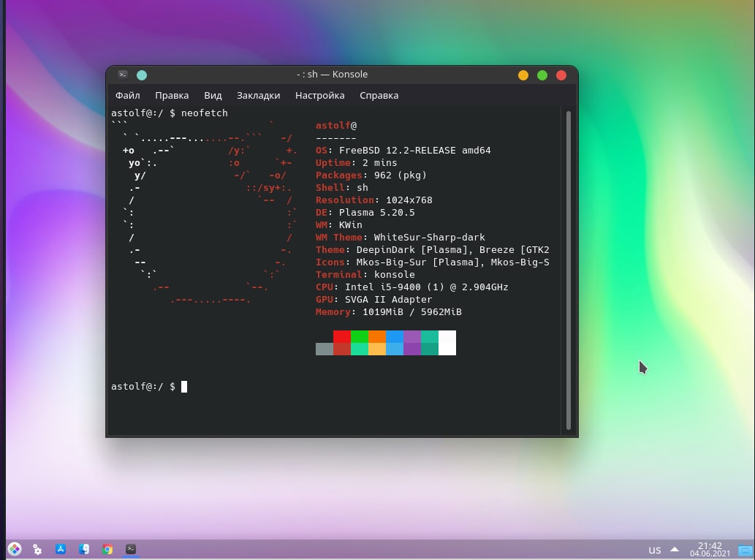Click the terminal prompt cursor
Image resolution: width=755 pixels, height=560 pixels.
click(184, 387)
